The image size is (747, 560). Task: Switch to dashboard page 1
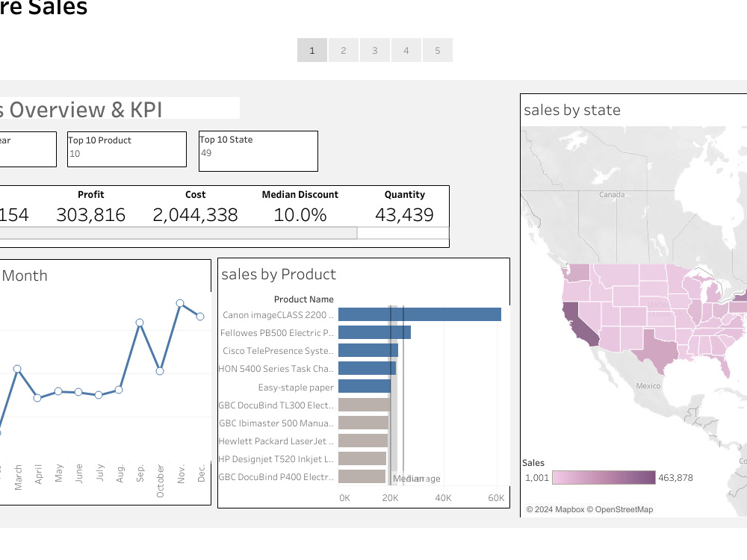pos(312,50)
